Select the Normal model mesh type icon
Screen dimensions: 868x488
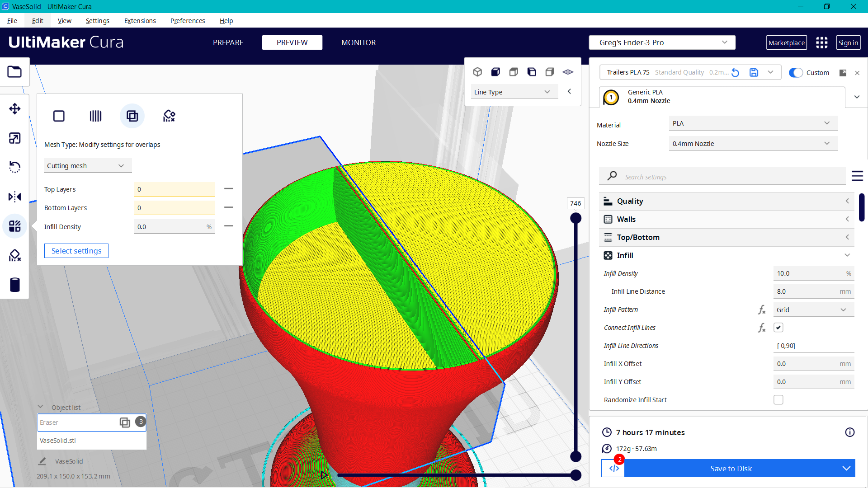59,116
